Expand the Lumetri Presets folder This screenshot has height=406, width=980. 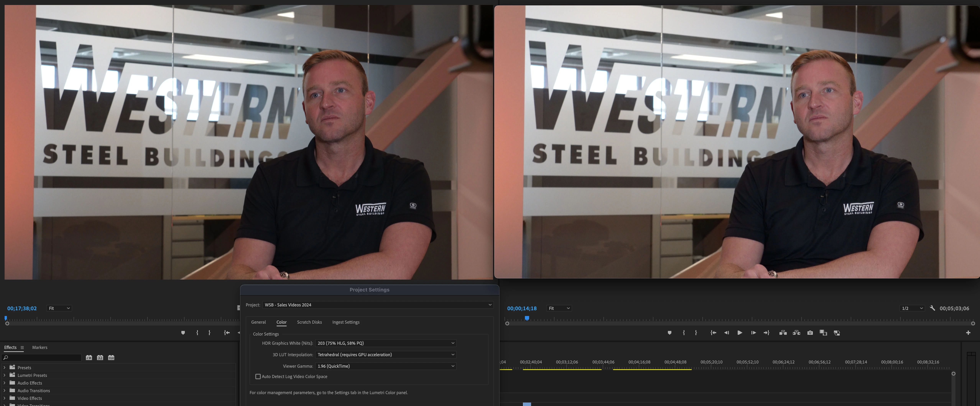point(4,375)
